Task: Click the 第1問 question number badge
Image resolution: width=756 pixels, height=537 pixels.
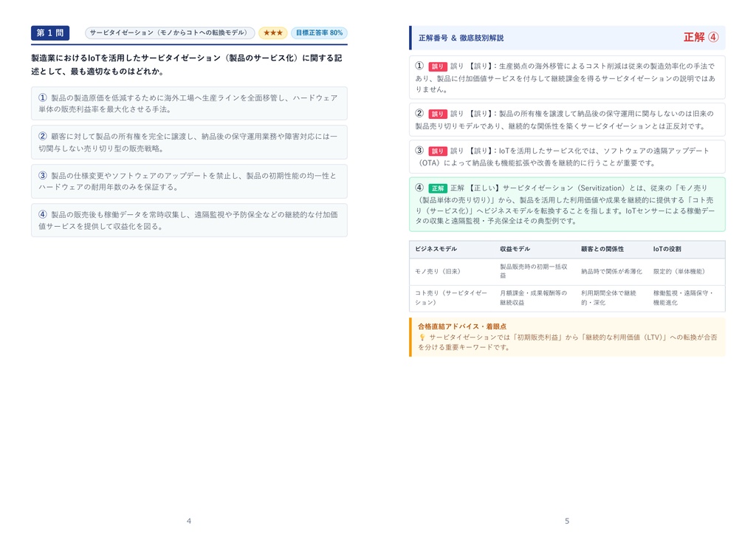Action: (x=50, y=33)
